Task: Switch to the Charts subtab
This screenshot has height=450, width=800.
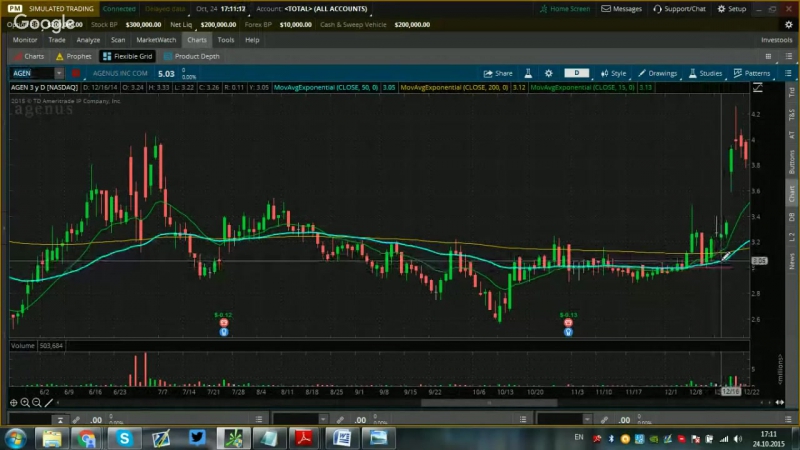Action: (x=30, y=56)
